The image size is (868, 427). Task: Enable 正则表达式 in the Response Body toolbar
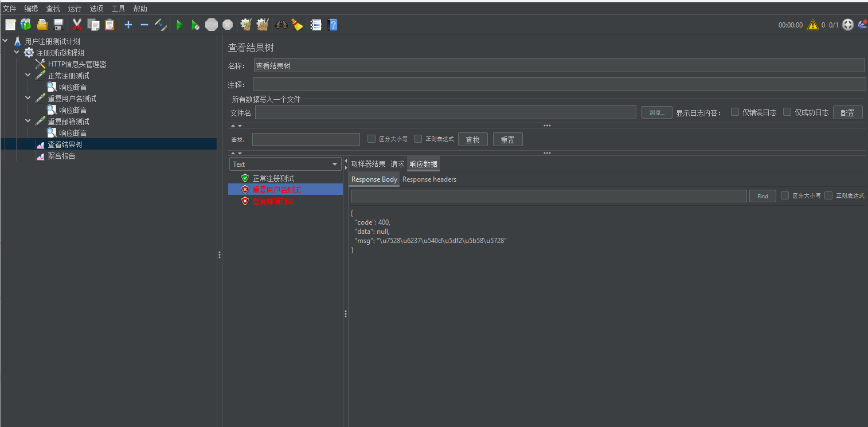tap(828, 195)
